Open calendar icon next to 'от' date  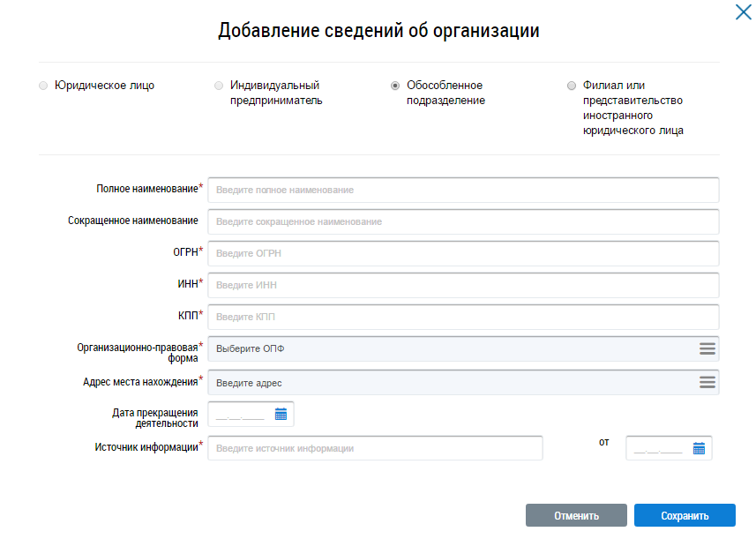(x=699, y=448)
